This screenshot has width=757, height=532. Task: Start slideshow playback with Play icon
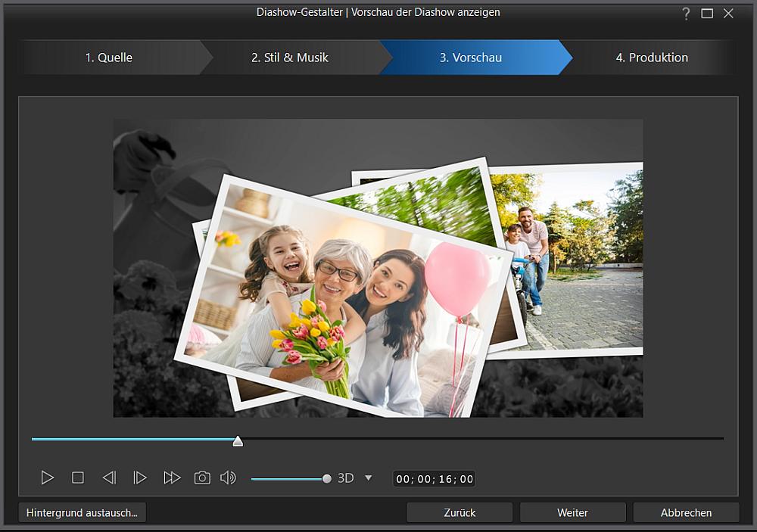[48, 478]
